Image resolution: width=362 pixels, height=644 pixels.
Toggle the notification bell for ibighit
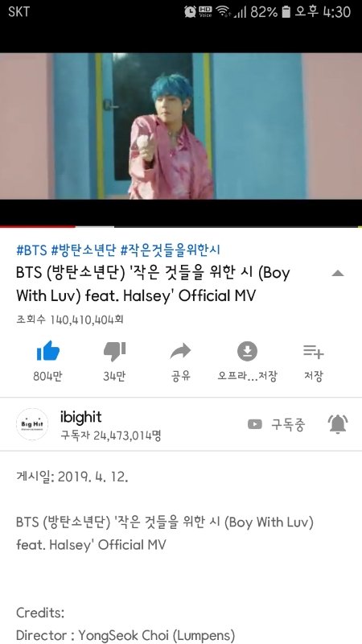338,424
